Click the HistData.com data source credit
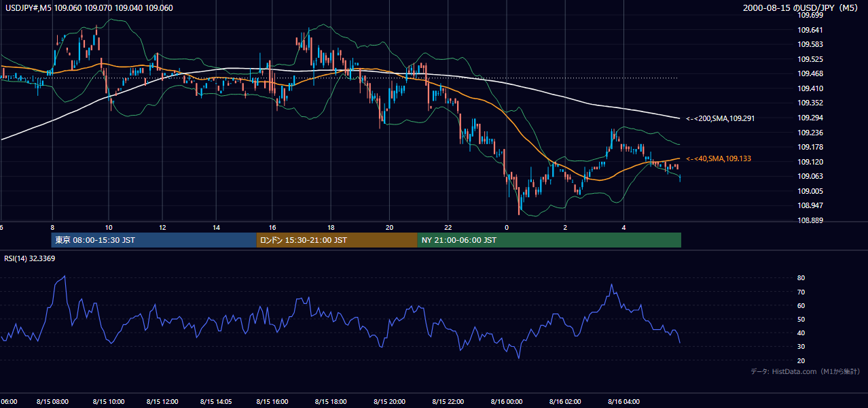This screenshot has width=868, height=408. [x=806, y=371]
